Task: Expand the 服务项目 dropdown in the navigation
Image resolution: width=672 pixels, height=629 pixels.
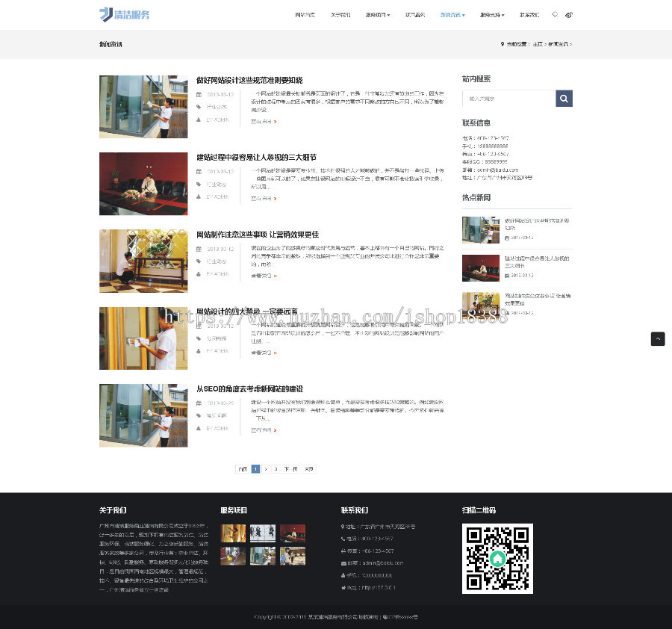Action: click(x=378, y=15)
